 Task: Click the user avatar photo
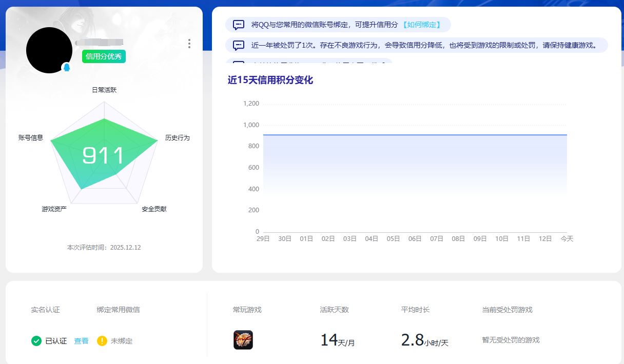(x=49, y=50)
